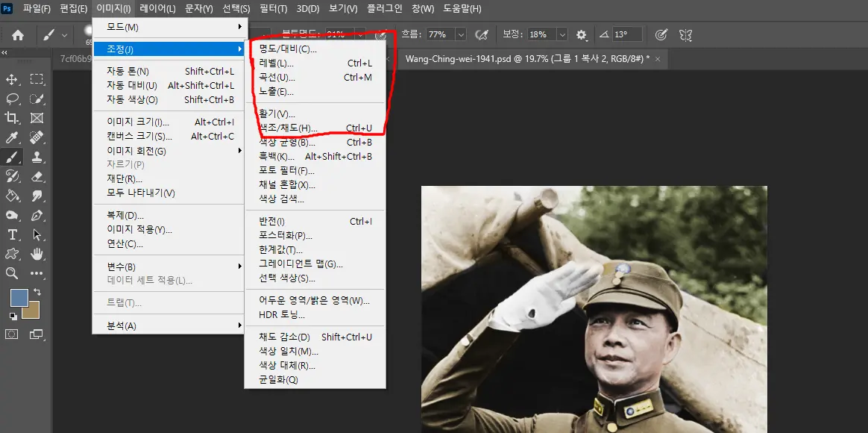Select the Custom Shape tool
The image size is (868, 433).
[12, 254]
